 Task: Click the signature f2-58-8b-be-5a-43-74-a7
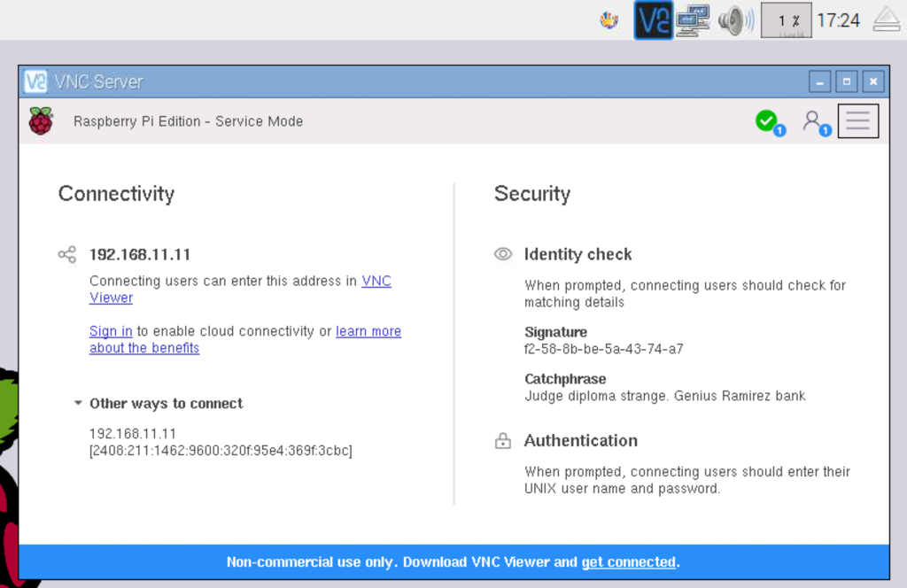pyautogui.click(x=604, y=349)
